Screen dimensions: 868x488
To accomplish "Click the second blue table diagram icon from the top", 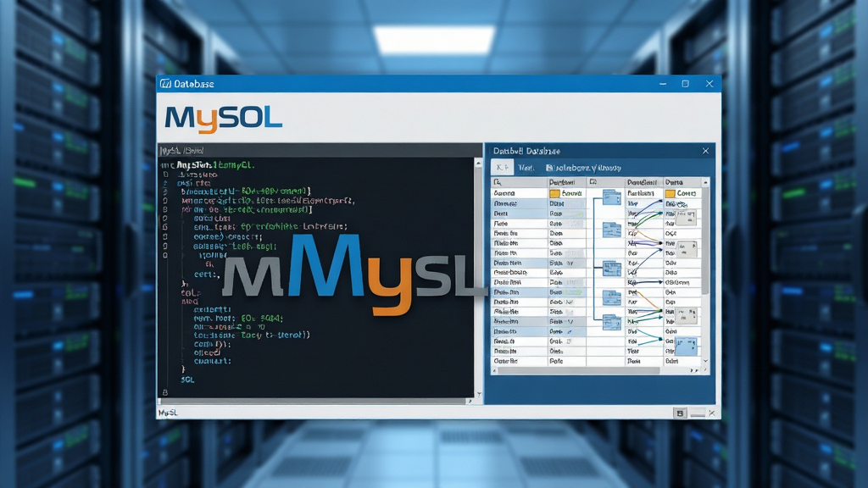I will coord(612,229).
